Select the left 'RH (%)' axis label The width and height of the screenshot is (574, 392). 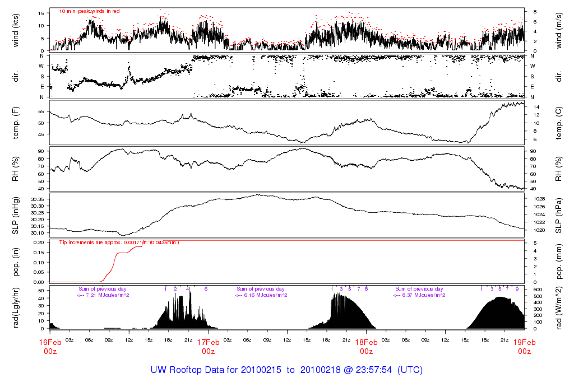pos(15,169)
